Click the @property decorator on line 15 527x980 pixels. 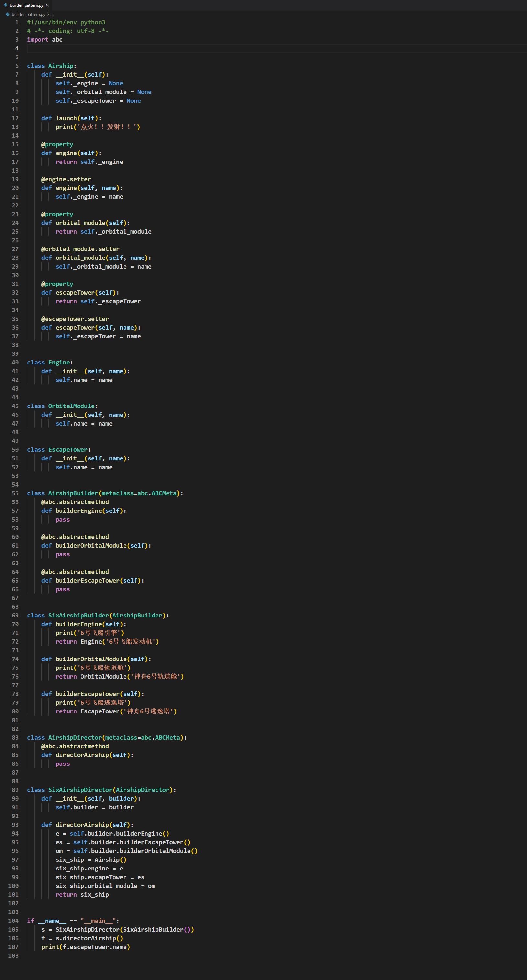(57, 144)
